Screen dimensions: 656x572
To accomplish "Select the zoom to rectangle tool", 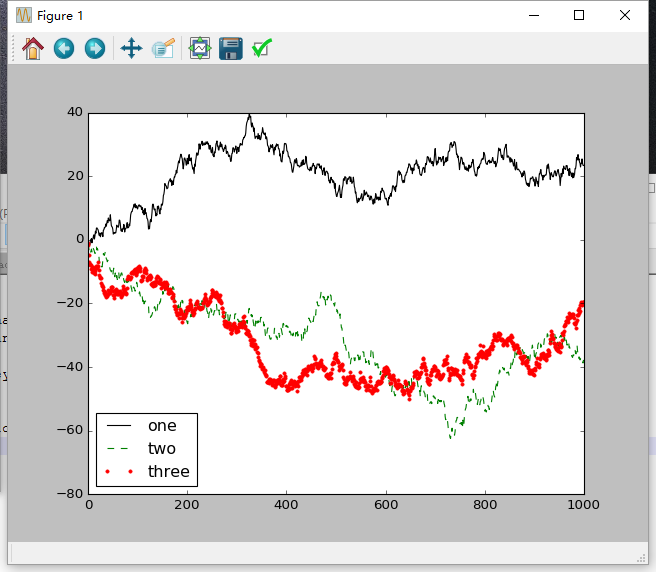I will coord(163,49).
